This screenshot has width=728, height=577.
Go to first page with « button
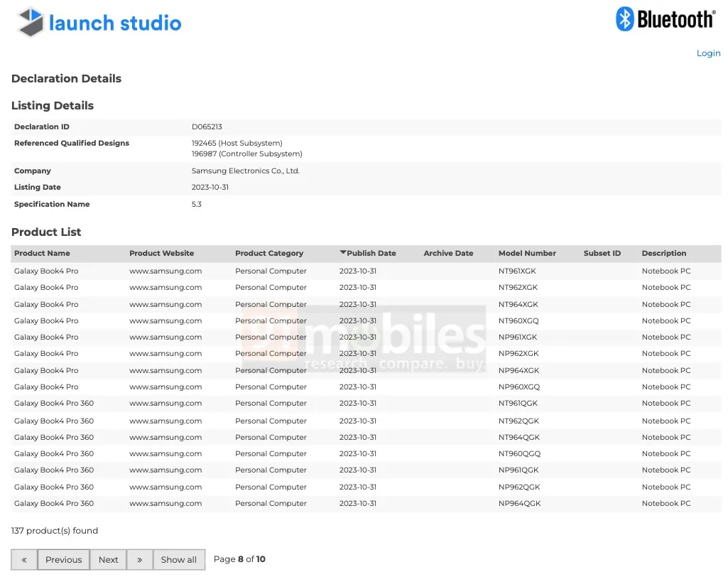pos(24,559)
